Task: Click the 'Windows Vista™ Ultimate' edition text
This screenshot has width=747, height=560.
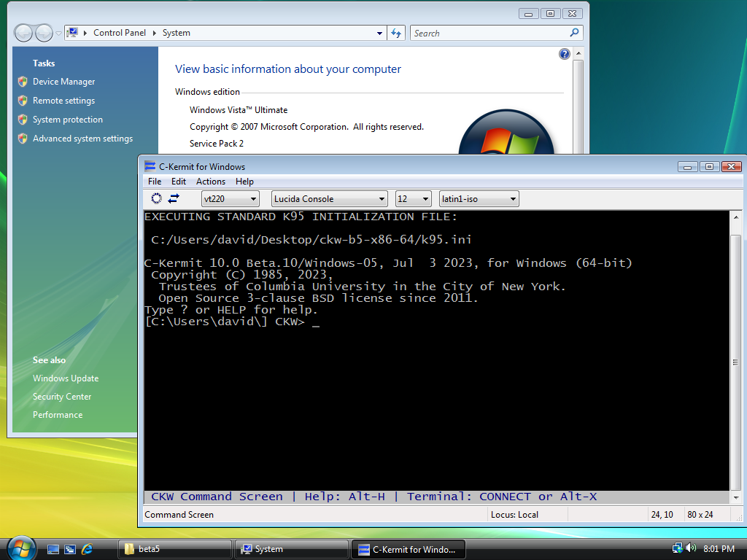Action: coord(239,110)
